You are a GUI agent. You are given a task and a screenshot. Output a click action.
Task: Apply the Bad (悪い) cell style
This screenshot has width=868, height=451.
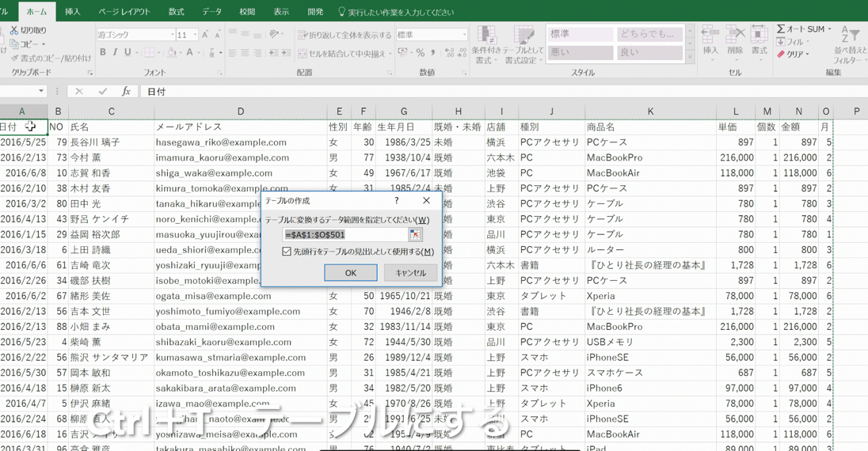(x=581, y=52)
